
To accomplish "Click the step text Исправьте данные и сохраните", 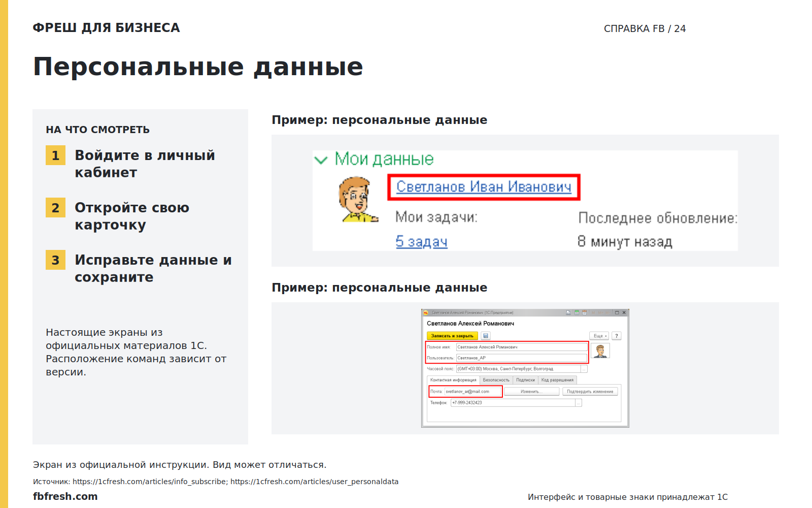I will (x=153, y=268).
